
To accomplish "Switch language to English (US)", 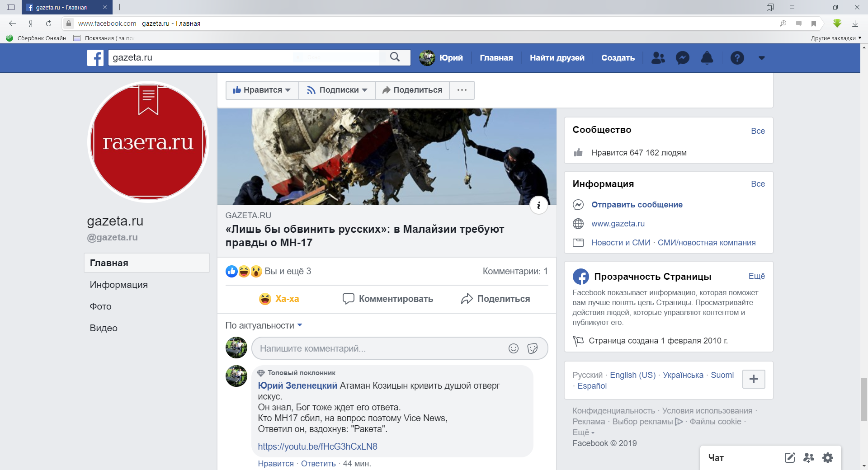I will click(632, 375).
